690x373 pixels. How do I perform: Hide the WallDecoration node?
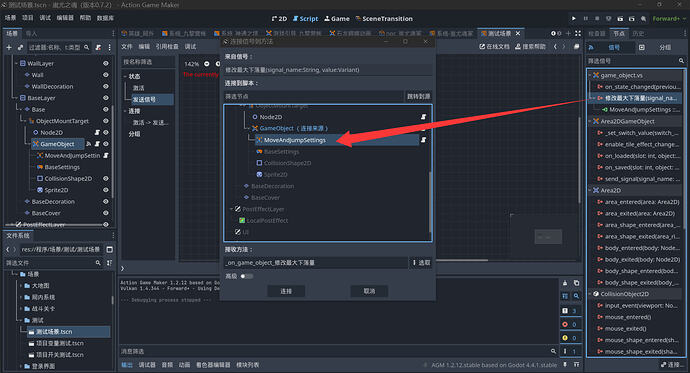pyautogui.click(x=106, y=86)
